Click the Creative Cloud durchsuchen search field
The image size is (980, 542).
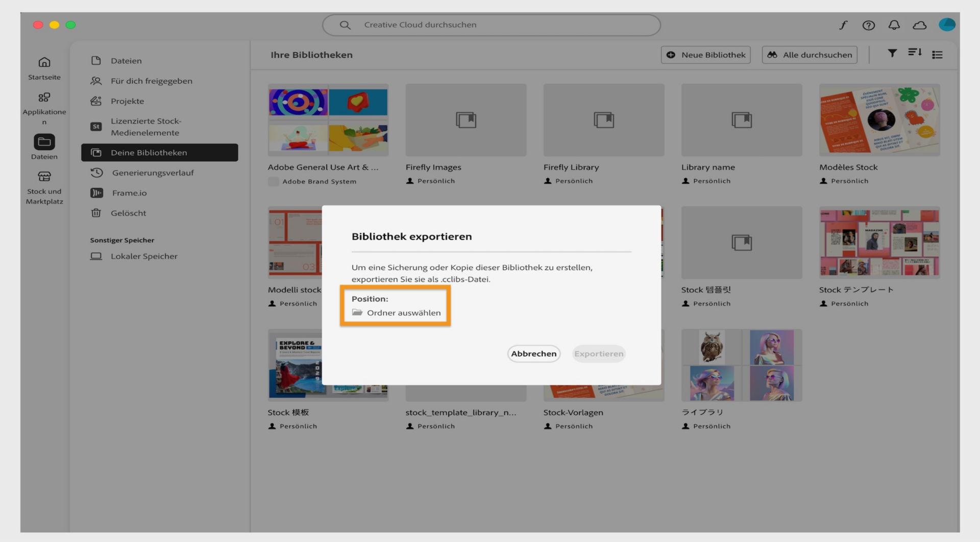point(491,25)
